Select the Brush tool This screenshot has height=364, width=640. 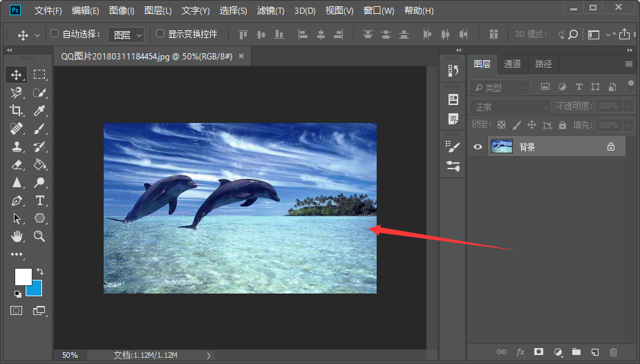pos(39,128)
